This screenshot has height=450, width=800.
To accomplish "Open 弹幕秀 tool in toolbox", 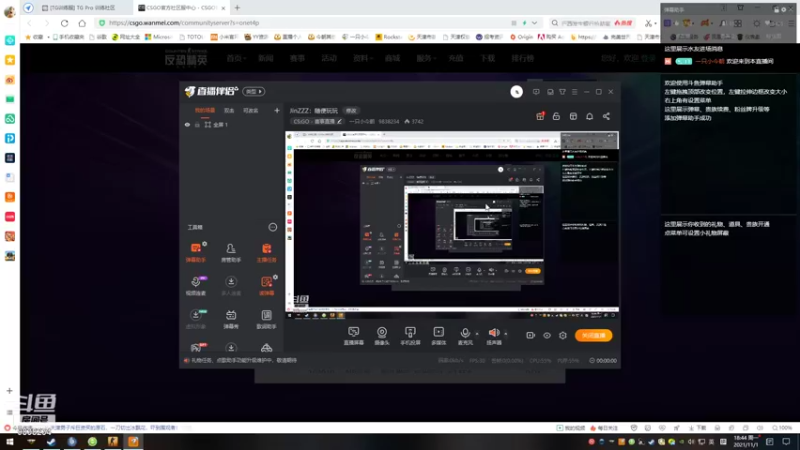I will point(231,319).
